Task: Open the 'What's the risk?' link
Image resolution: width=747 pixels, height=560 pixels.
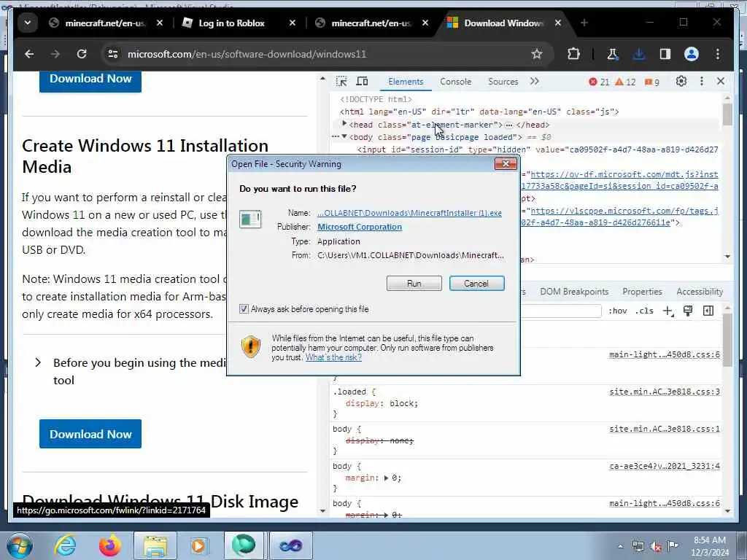Action: pos(333,357)
